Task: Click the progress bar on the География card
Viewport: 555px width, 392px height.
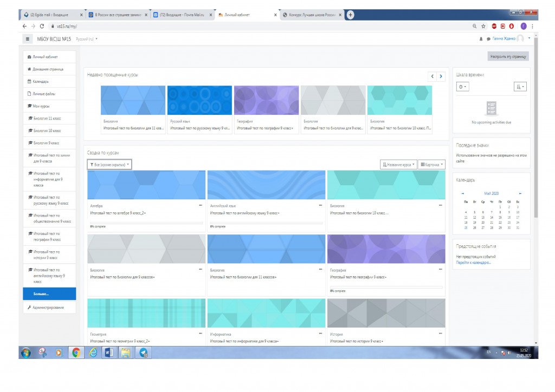Action: coord(386,288)
